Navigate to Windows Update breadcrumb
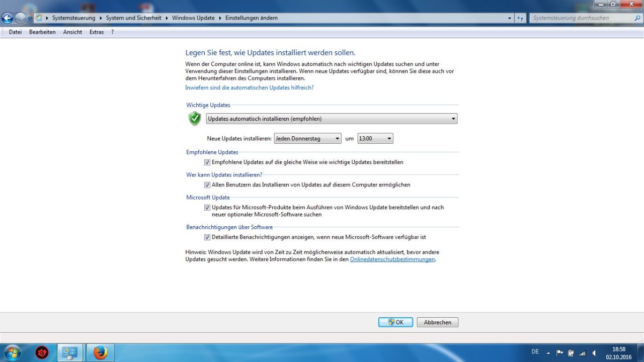The image size is (644, 362). (x=193, y=18)
